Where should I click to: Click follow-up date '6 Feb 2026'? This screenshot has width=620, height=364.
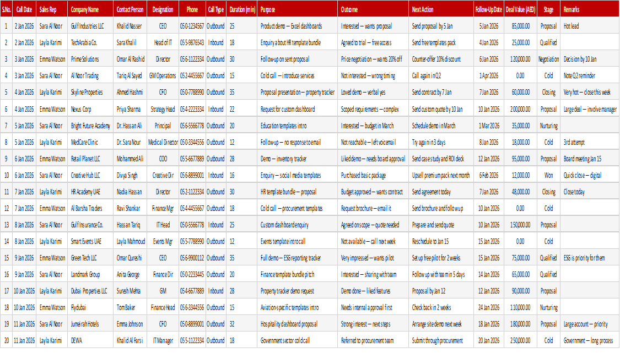coord(489,176)
